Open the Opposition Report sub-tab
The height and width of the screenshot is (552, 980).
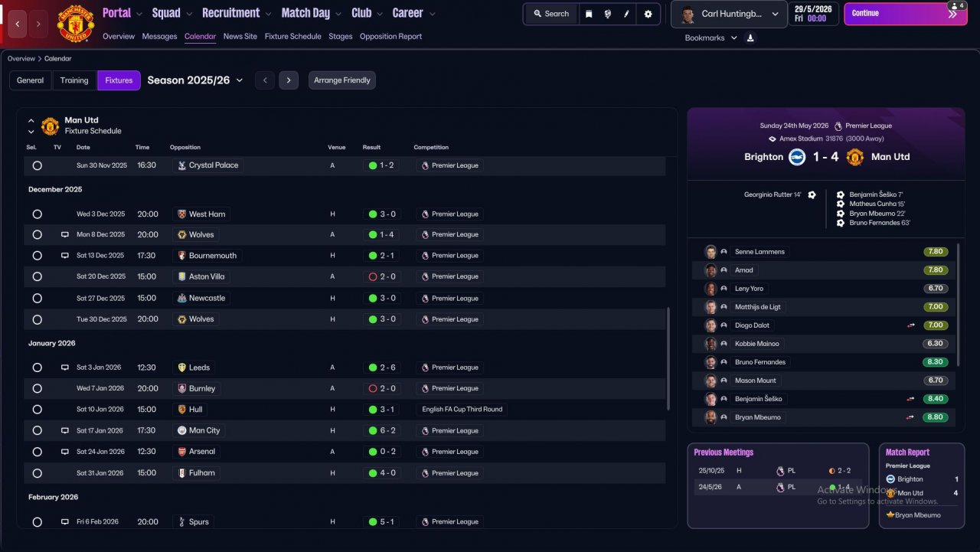pyautogui.click(x=390, y=37)
